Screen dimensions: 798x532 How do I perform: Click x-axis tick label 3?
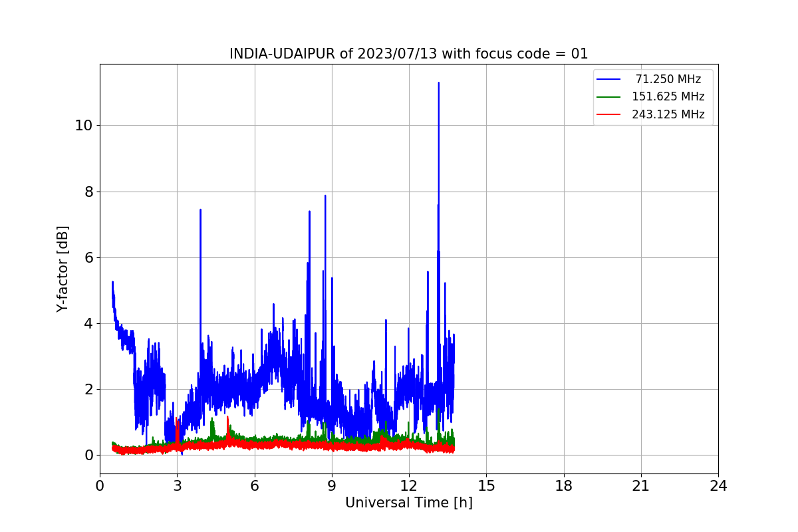click(177, 486)
